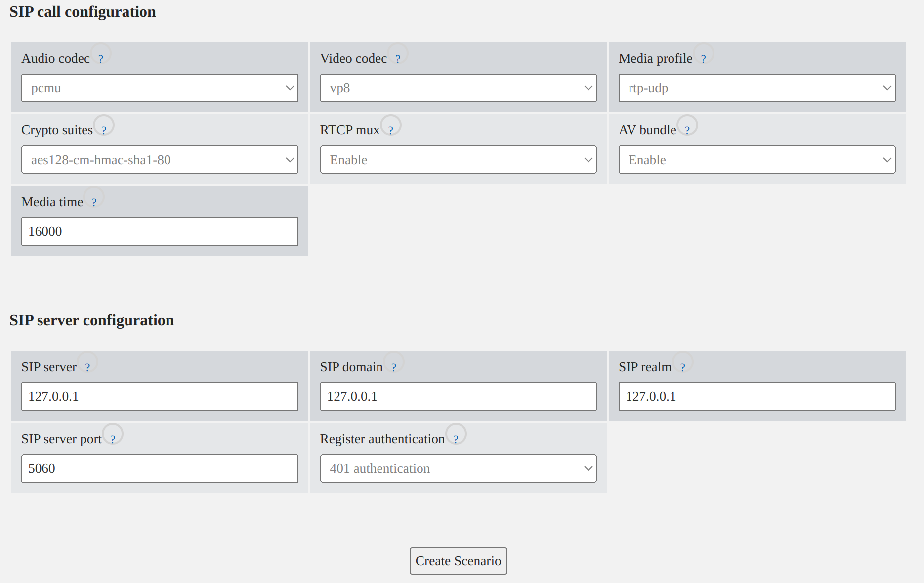The width and height of the screenshot is (924, 583).
Task: Click the Video codec help icon
Action: [x=398, y=59]
